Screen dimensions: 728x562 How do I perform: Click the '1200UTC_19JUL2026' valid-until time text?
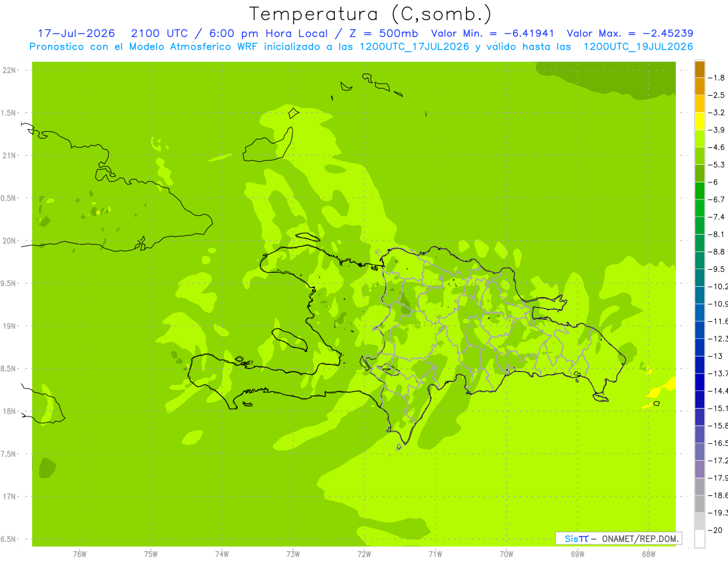[x=638, y=47]
